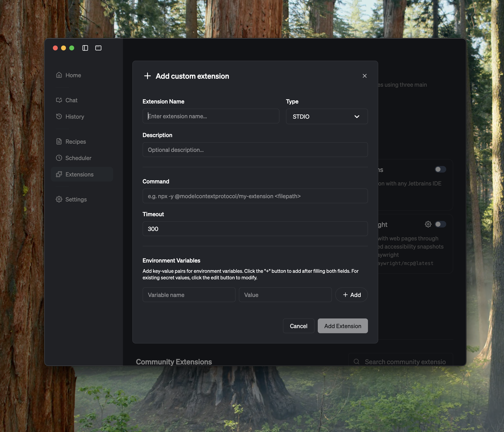
Task: Click the sidebar toggle icon
Action: pos(85,48)
